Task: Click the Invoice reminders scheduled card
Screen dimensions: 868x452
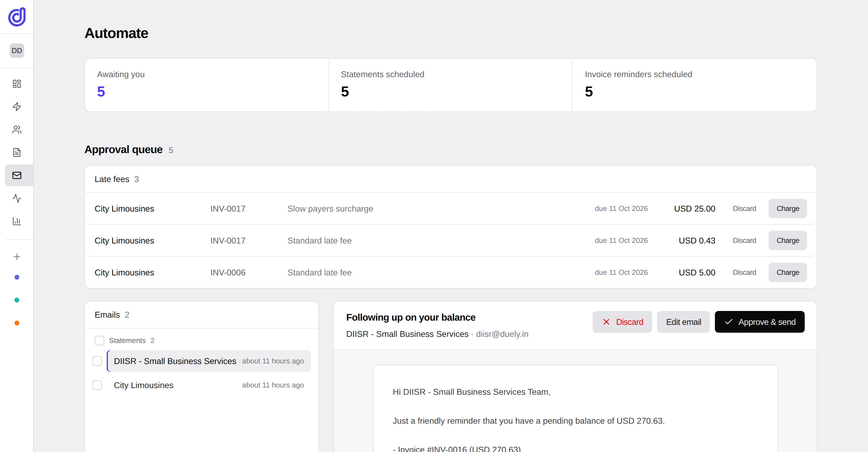Action: pos(694,85)
